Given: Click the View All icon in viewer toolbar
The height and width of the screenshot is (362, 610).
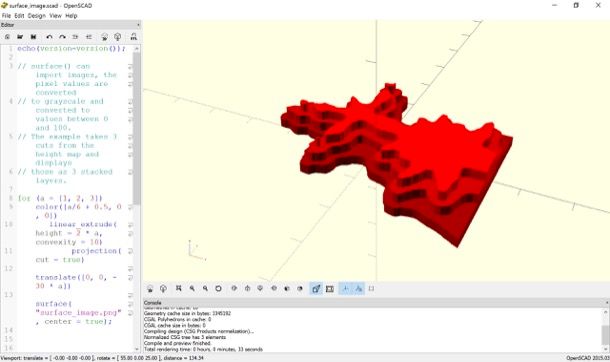Looking at the screenshot, I should click(179, 289).
